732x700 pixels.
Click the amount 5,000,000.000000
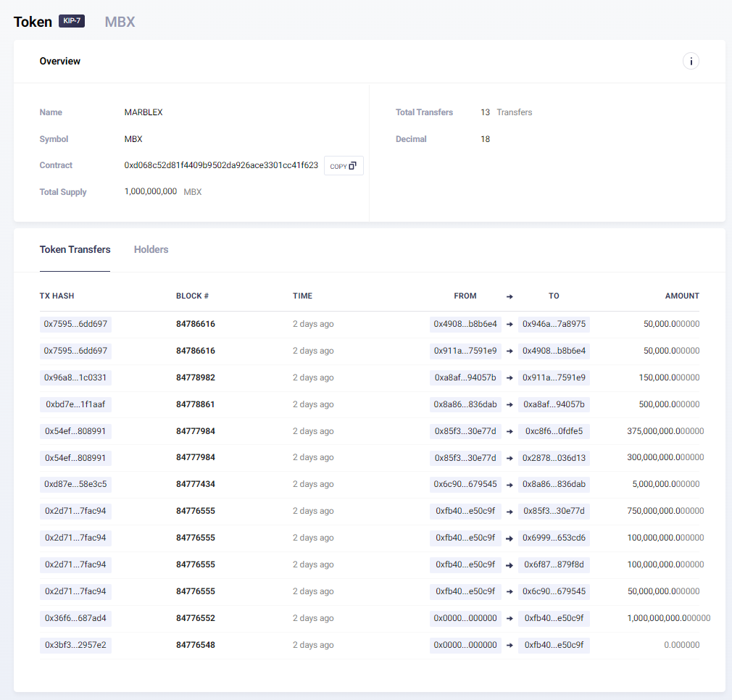(666, 484)
